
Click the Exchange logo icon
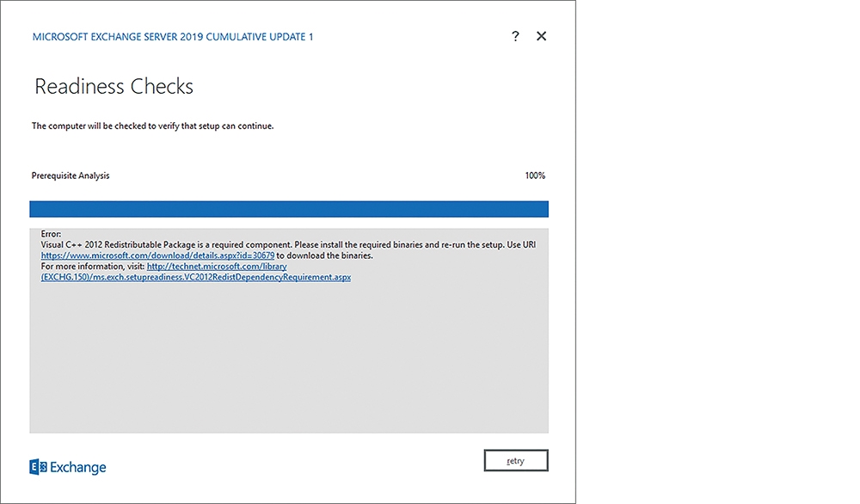38,467
